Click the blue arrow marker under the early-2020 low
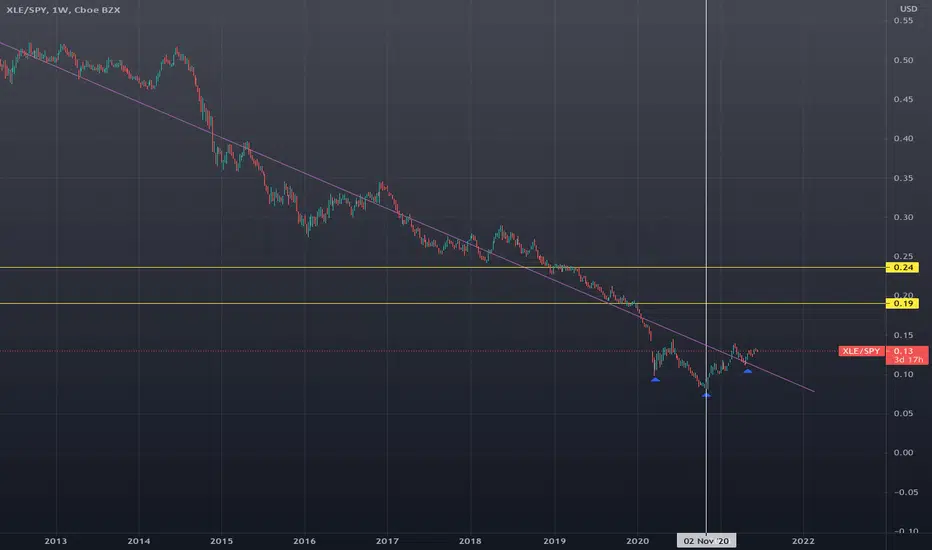This screenshot has height=550, width=932. pos(655,379)
